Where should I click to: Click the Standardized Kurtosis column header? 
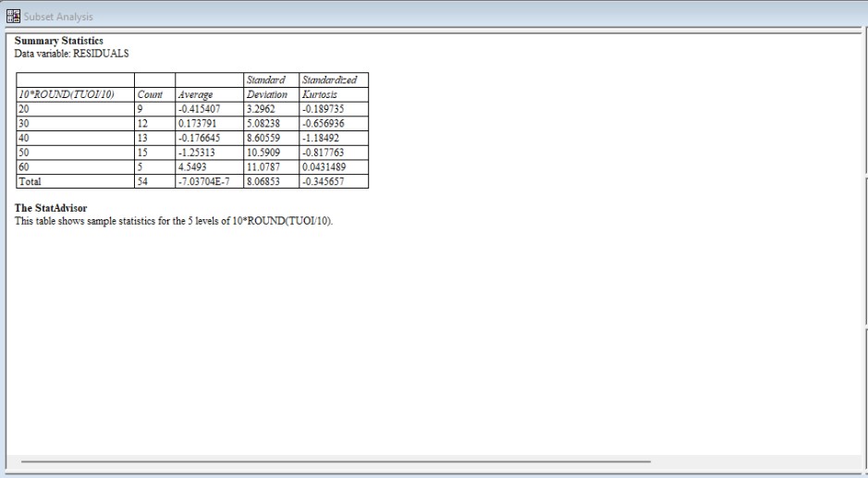330,88
